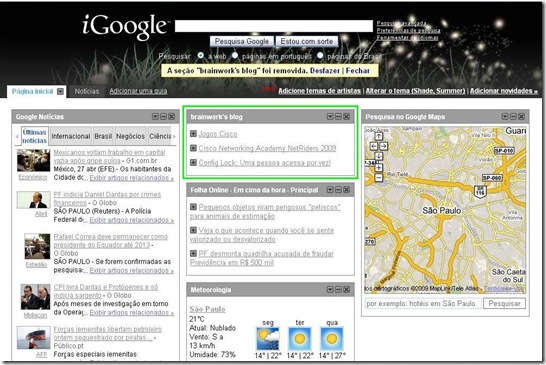This screenshot has width=546, height=365.
Task: Click the Pesquisa Google button
Action: coord(242,41)
